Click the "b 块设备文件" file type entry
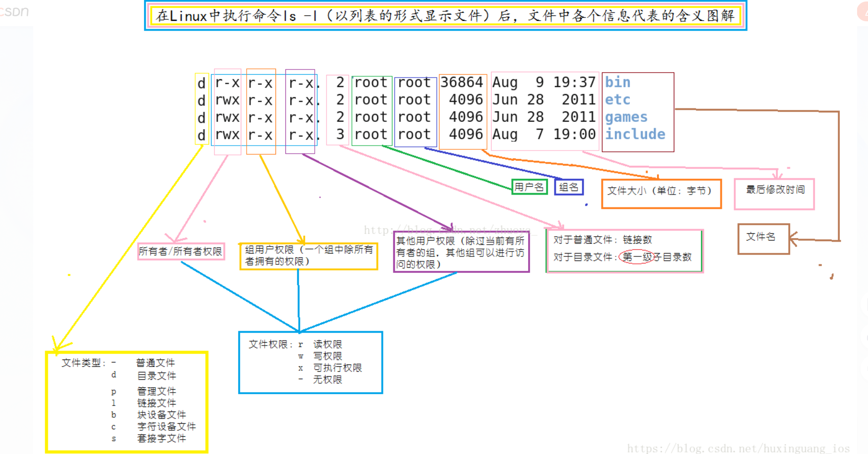 [x=148, y=415]
